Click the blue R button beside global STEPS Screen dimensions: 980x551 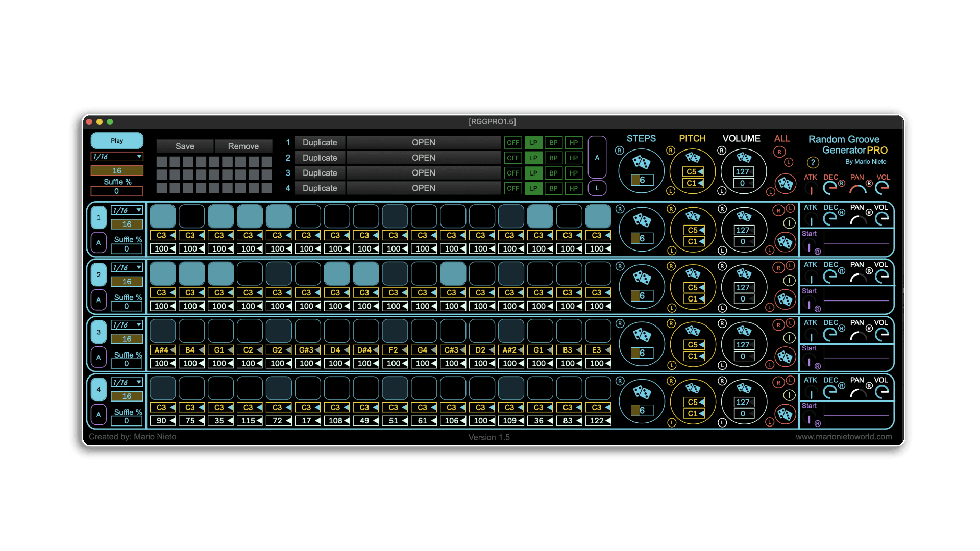pos(619,151)
